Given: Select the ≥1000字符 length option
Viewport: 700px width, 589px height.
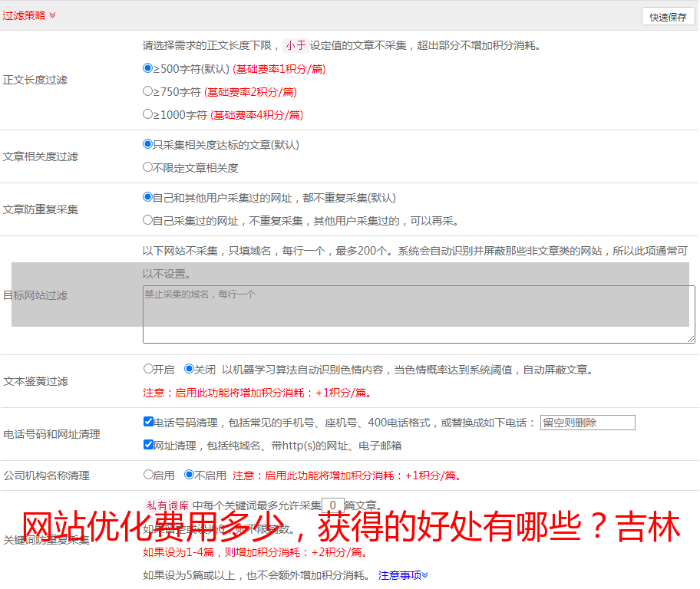Looking at the screenshot, I should 147,114.
